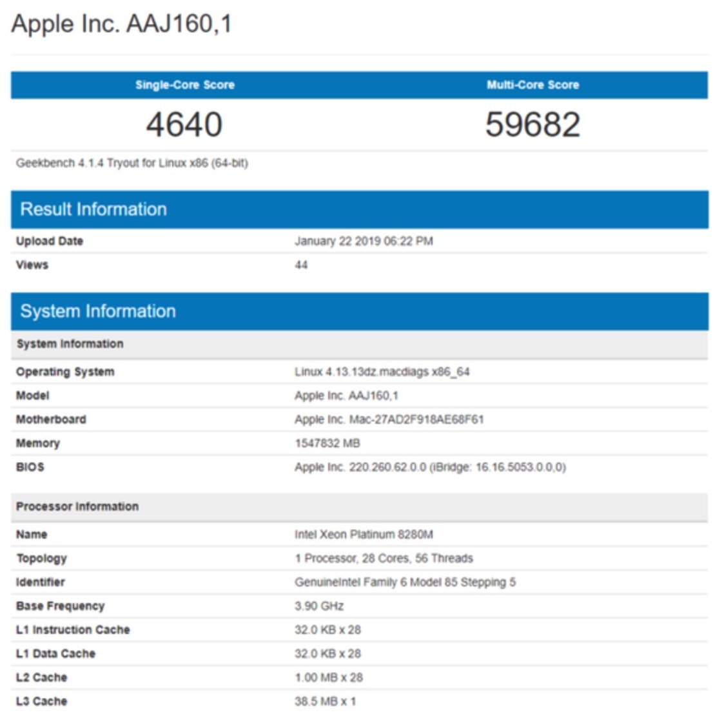The width and height of the screenshot is (713, 728).
Task: Select the 1 Processor, 28 Cores, 56 Threads value
Action: pyautogui.click(x=384, y=559)
